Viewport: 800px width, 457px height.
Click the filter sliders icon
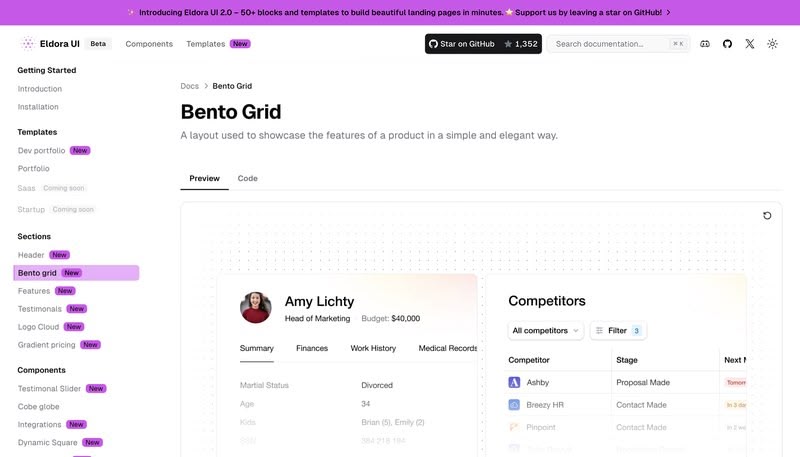click(x=599, y=331)
